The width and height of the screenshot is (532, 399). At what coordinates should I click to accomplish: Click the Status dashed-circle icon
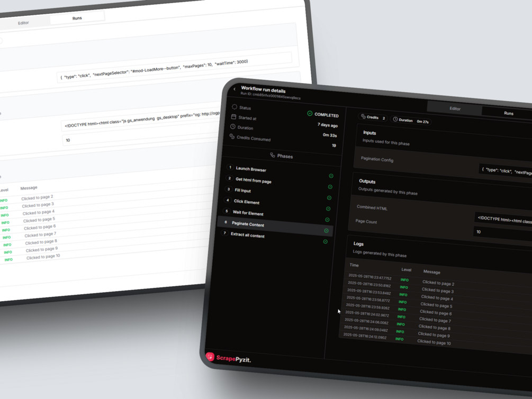tap(235, 106)
